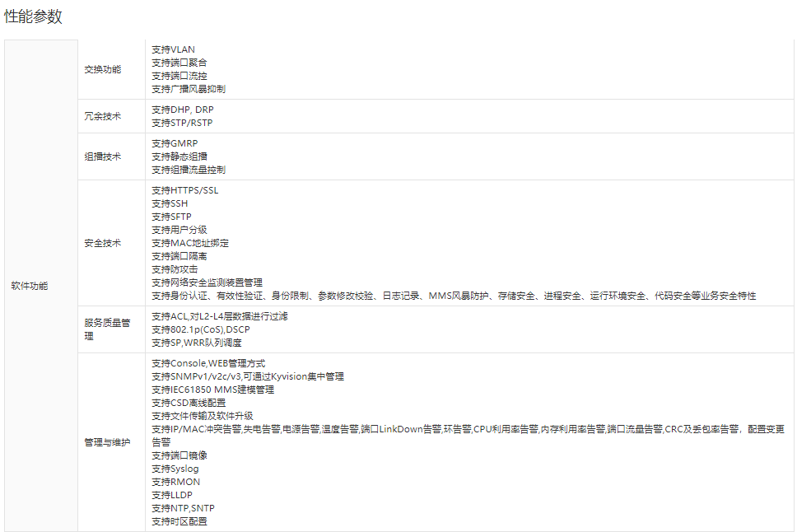Image resolution: width=797 pixels, height=532 pixels.
Task: Select the 支持DHP, DRP line
Action: [x=183, y=110]
